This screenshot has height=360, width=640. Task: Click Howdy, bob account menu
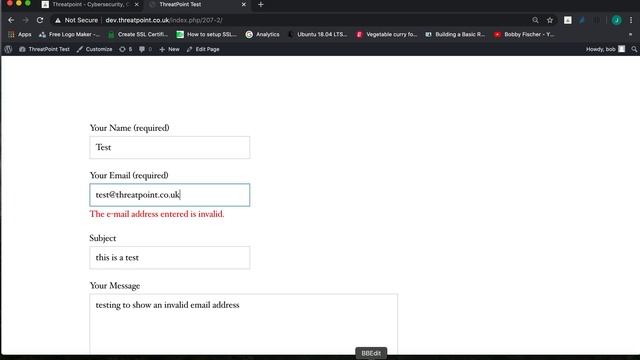tap(605, 49)
